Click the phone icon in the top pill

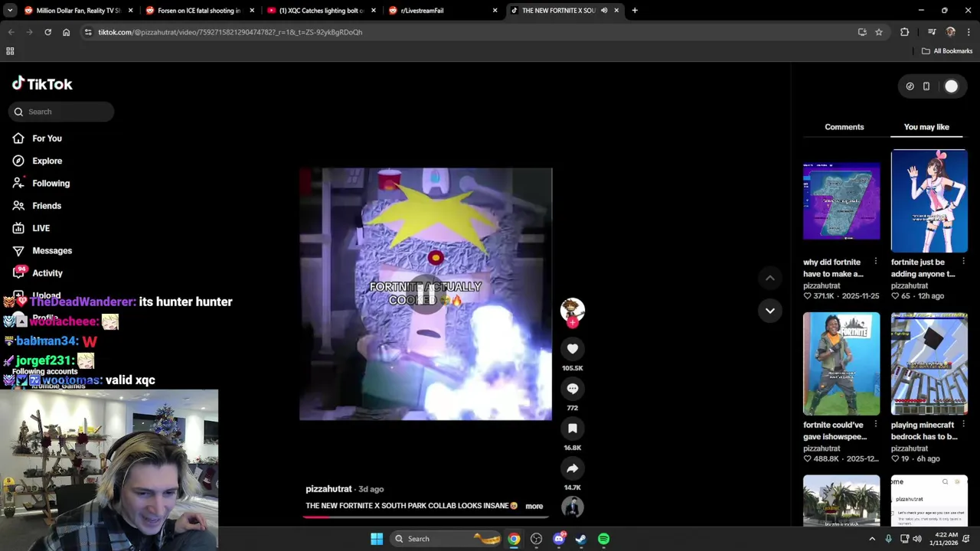pos(926,86)
